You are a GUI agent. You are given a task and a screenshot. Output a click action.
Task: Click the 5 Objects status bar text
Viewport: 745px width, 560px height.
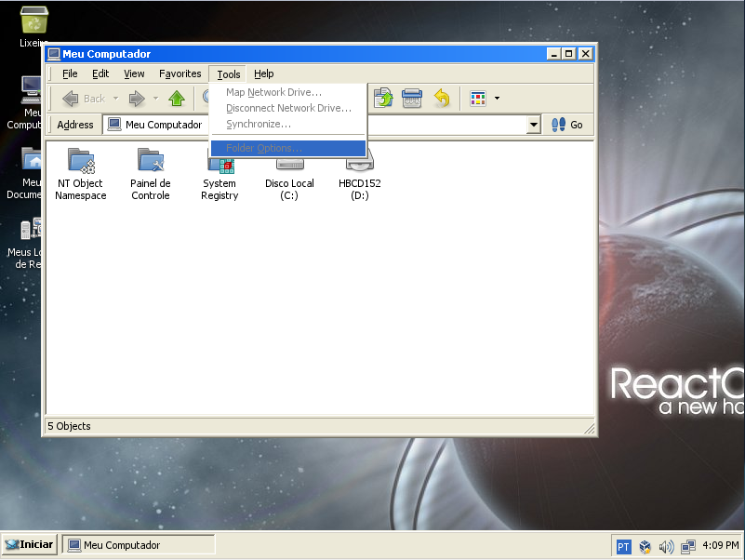(x=69, y=426)
